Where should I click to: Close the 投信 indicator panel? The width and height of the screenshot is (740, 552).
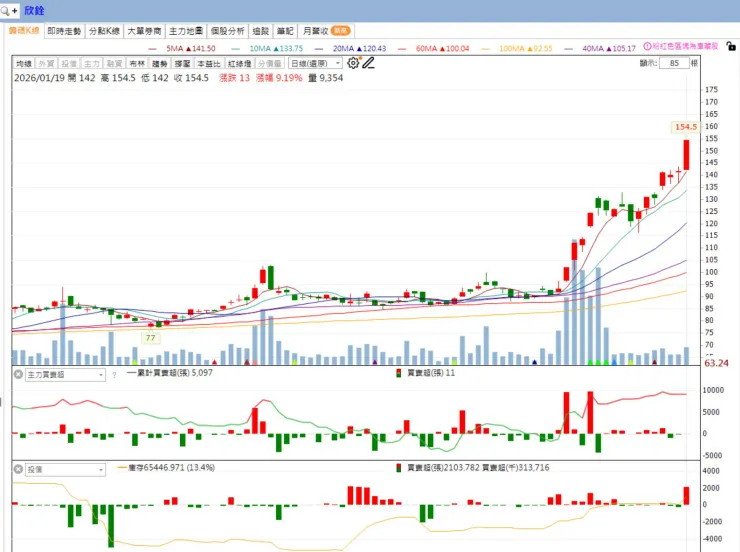18,469
